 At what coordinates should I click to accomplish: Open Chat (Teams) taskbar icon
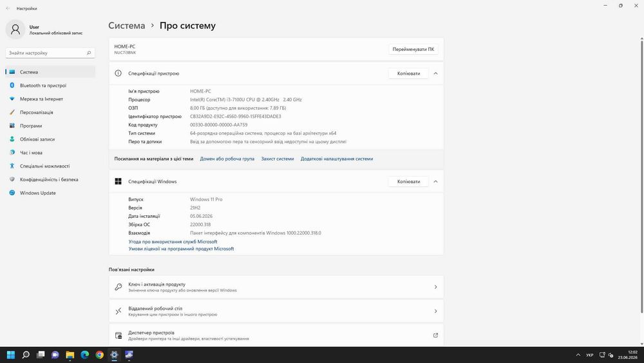click(x=55, y=355)
